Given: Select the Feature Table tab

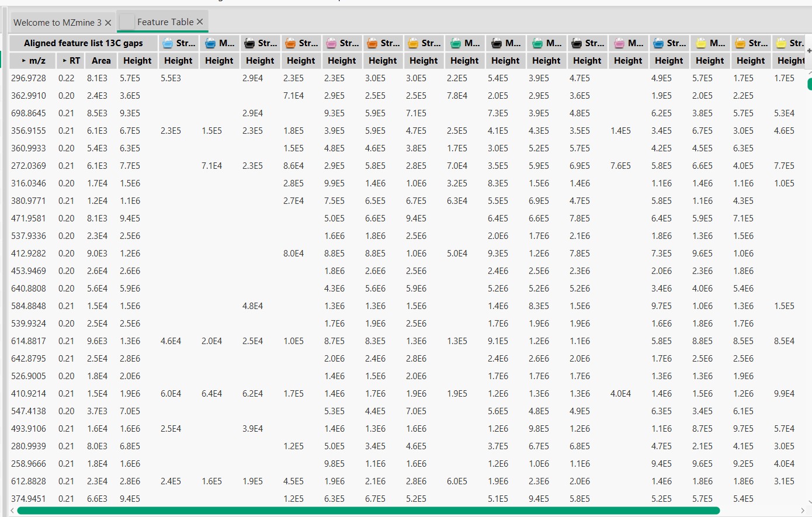Looking at the screenshot, I should (165, 22).
